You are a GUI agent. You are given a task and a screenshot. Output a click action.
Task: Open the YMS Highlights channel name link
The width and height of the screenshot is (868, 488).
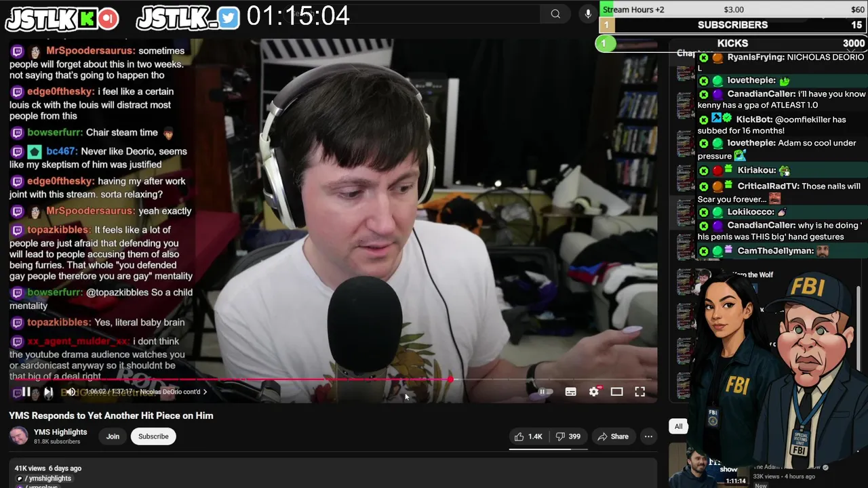pyautogui.click(x=60, y=432)
